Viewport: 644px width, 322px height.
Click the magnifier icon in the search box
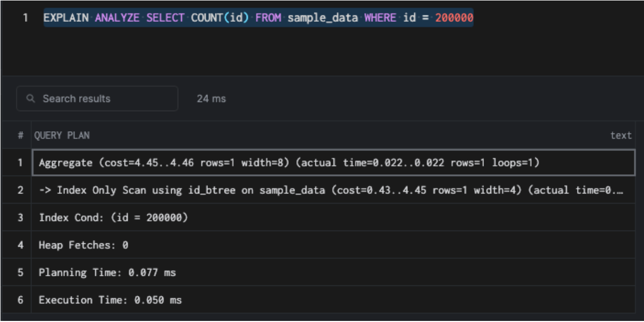tap(31, 99)
